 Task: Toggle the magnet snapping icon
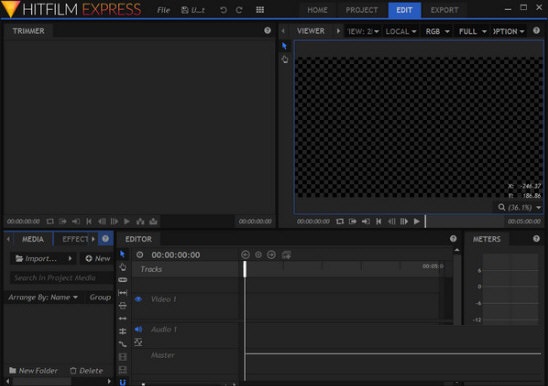[x=123, y=383]
